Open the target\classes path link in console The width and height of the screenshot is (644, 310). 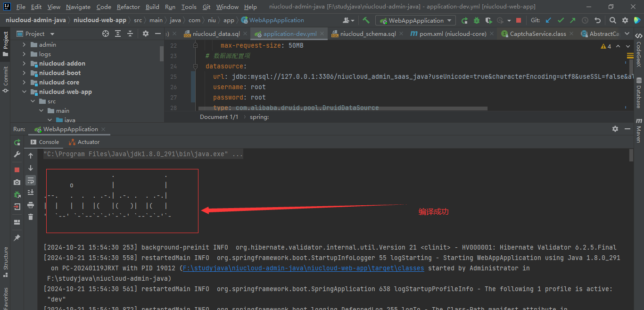coord(303,268)
